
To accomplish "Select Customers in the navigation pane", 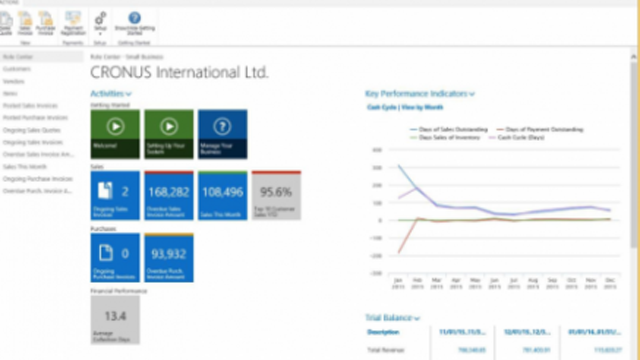I will pos(17,69).
